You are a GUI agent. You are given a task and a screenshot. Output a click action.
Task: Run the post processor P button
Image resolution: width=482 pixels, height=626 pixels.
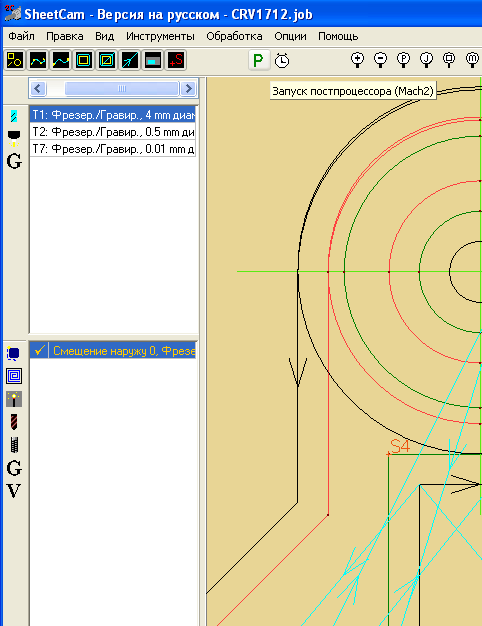[259, 60]
